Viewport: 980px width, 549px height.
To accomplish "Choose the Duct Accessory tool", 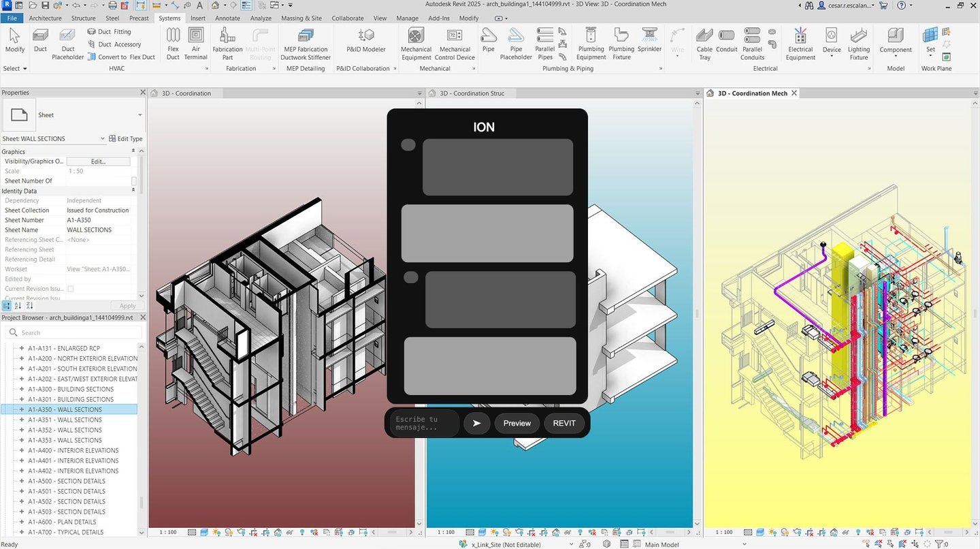I will pyautogui.click(x=114, y=44).
